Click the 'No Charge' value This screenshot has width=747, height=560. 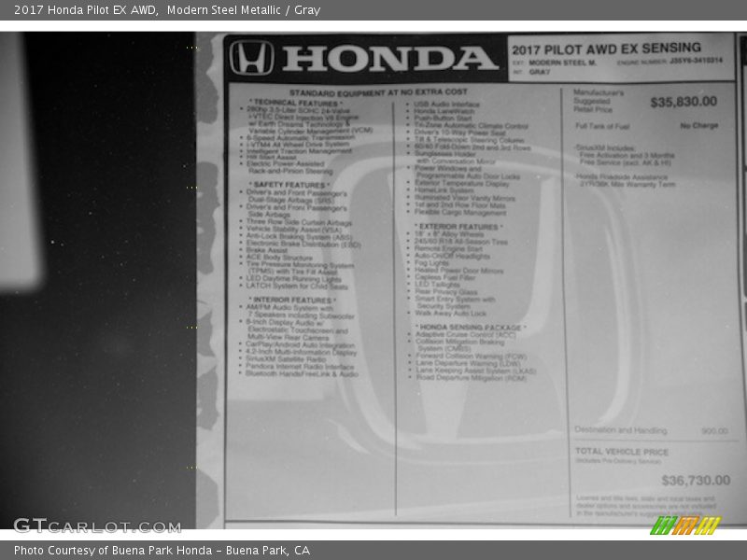(x=698, y=126)
